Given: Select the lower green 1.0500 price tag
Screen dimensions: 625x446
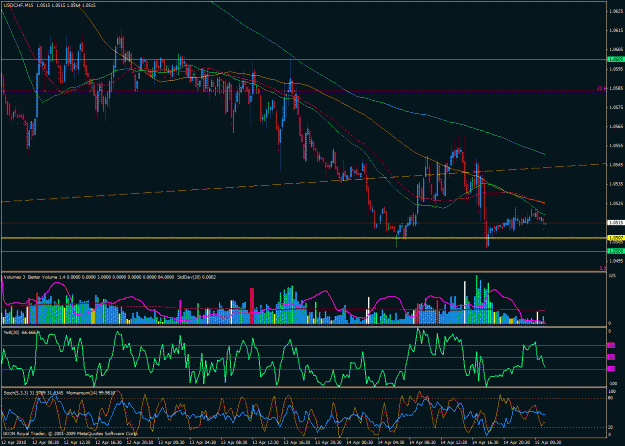Looking at the screenshot, I should 615,251.
